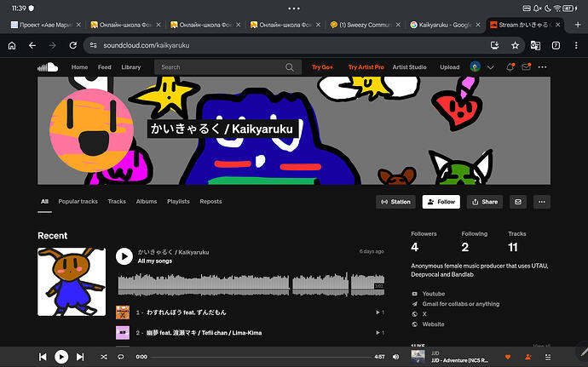Select the All profile tab
This screenshot has width=588, height=367.
(x=44, y=201)
